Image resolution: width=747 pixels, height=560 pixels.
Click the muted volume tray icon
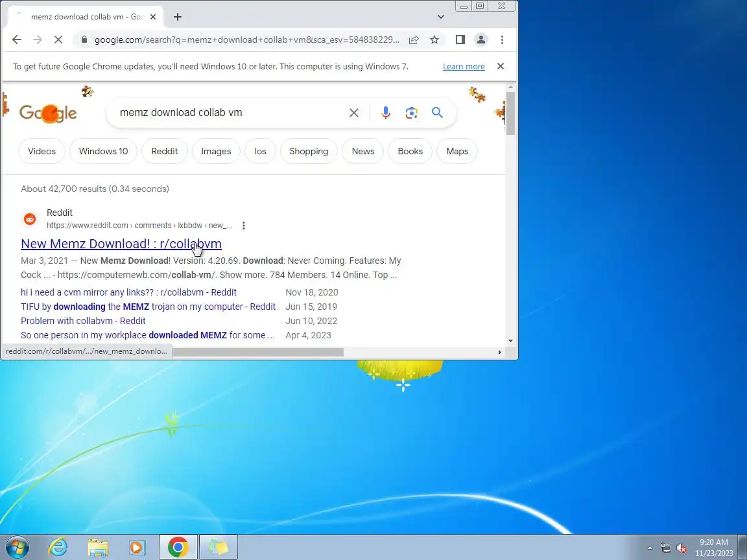click(x=682, y=548)
